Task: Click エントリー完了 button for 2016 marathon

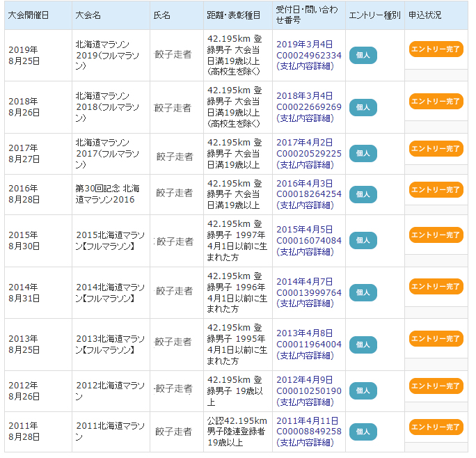Action: click(436, 190)
